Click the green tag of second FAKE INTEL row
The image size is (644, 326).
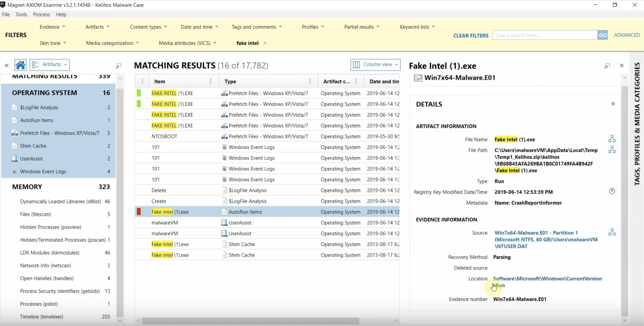click(x=139, y=104)
